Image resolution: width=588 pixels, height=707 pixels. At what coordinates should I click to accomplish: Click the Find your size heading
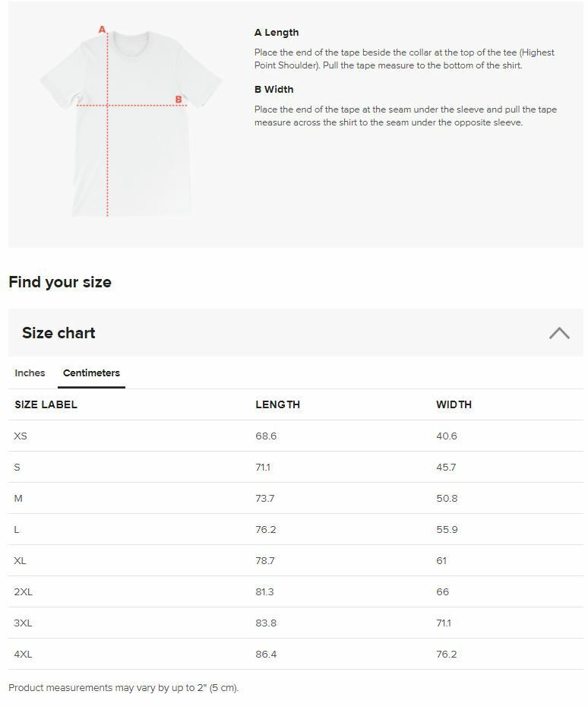tap(60, 282)
